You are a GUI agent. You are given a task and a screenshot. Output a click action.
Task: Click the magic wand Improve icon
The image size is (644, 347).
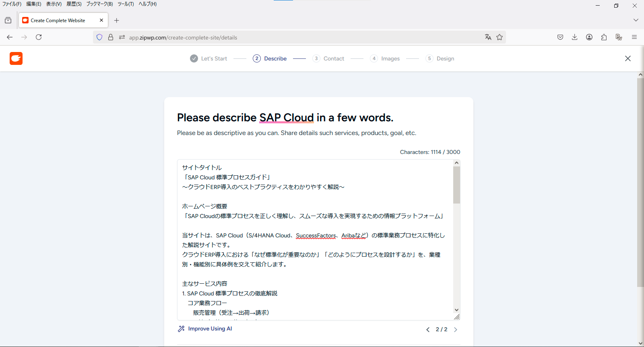pyautogui.click(x=181, y=329)
